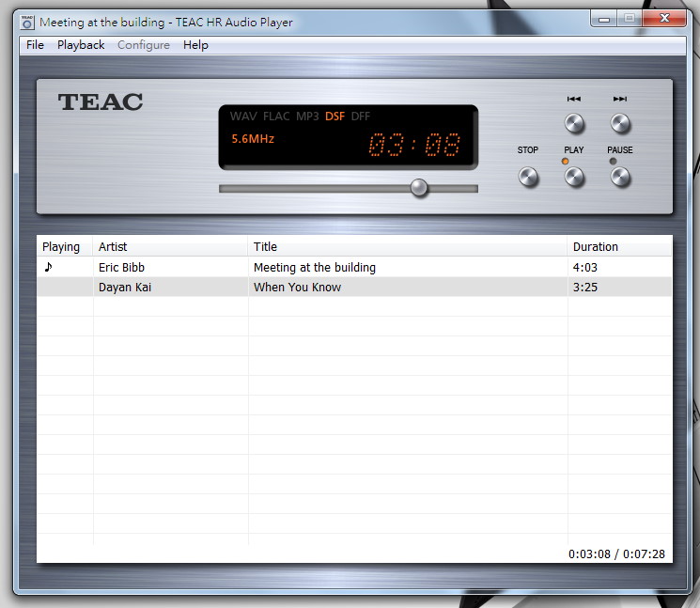Minimize the TEAC HR Audio Player window
Viewport: 700px width, 608px height.
604,19
